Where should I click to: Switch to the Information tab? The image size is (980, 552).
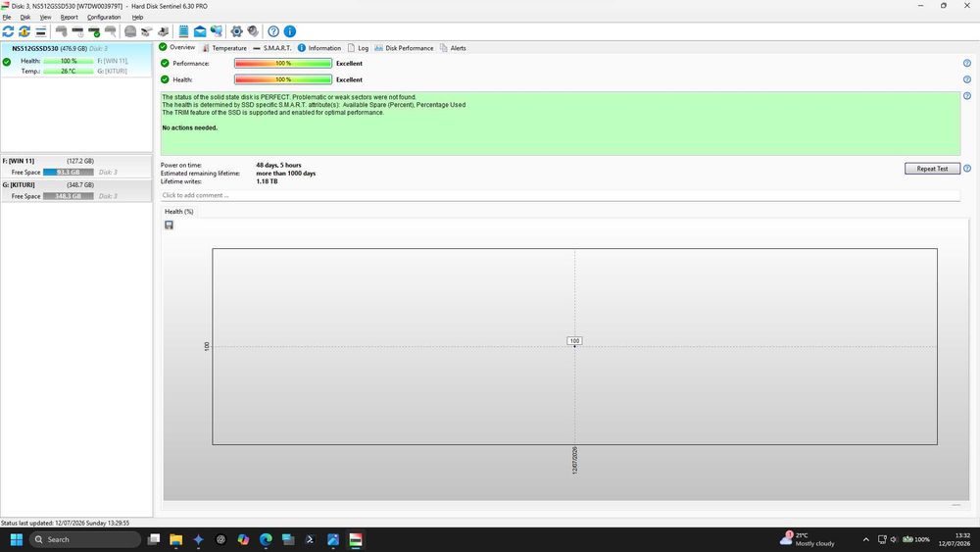[x=319, y=47]
